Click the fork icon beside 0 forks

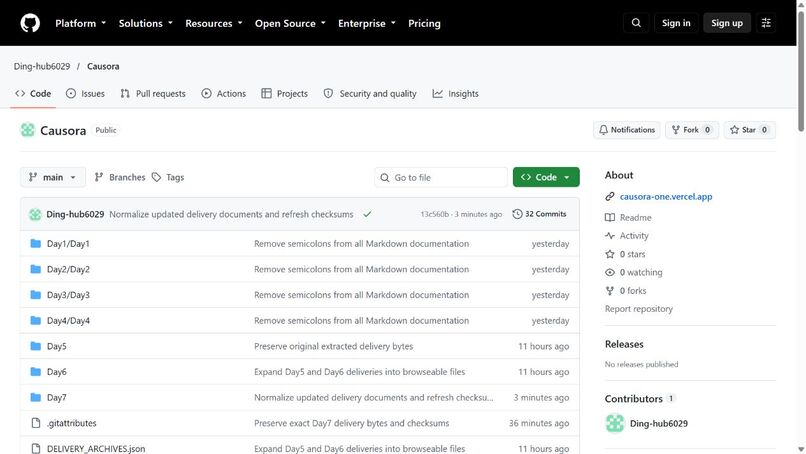coord(610,290)
